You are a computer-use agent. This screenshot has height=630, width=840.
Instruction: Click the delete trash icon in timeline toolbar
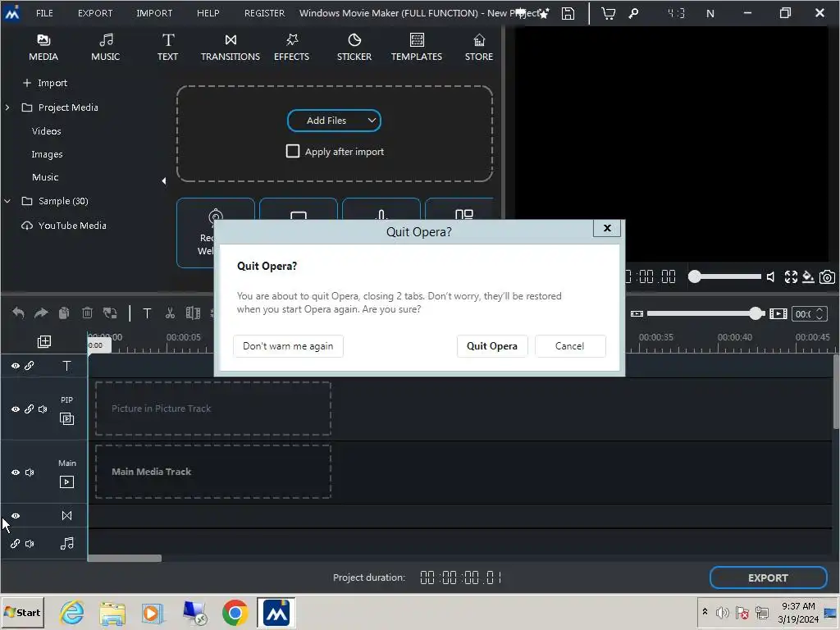click(x=87, y=313)
